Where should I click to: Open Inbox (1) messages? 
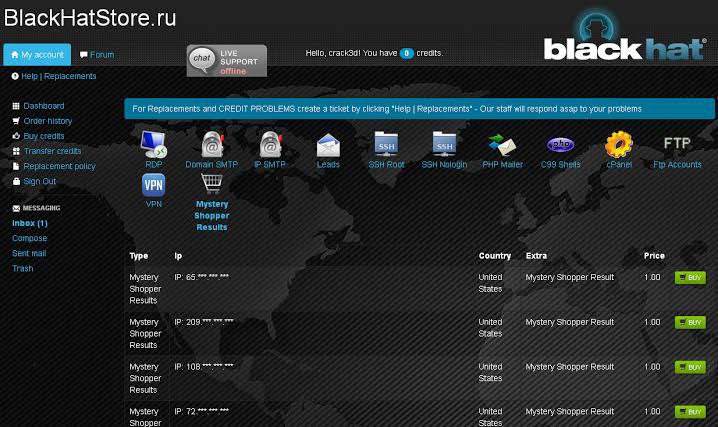[x=30, y=223]
